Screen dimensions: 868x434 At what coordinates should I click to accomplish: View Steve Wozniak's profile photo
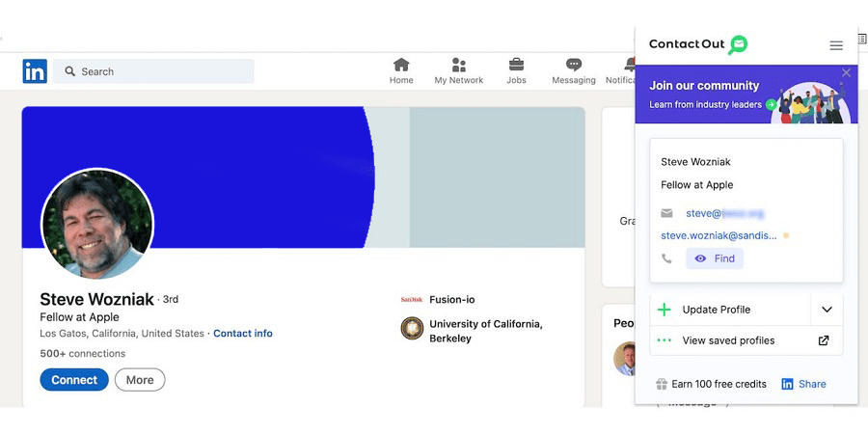(97, 224)
